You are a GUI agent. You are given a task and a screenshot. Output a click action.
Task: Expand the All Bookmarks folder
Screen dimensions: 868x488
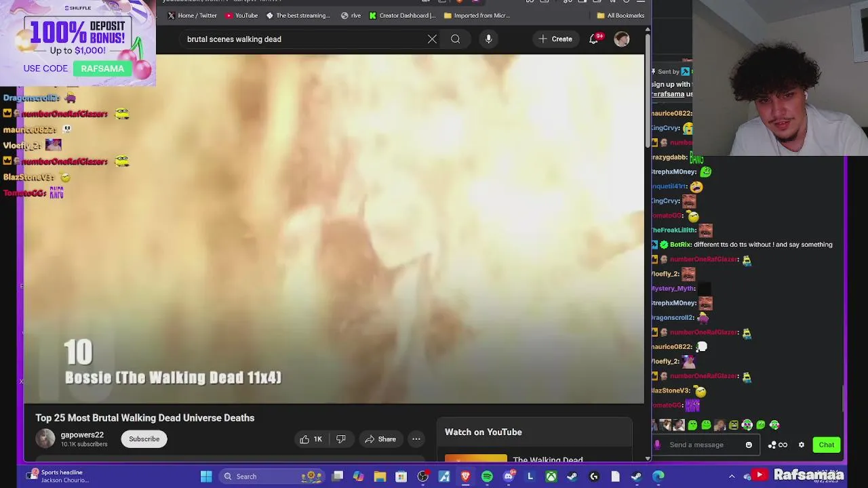(620, 16)
